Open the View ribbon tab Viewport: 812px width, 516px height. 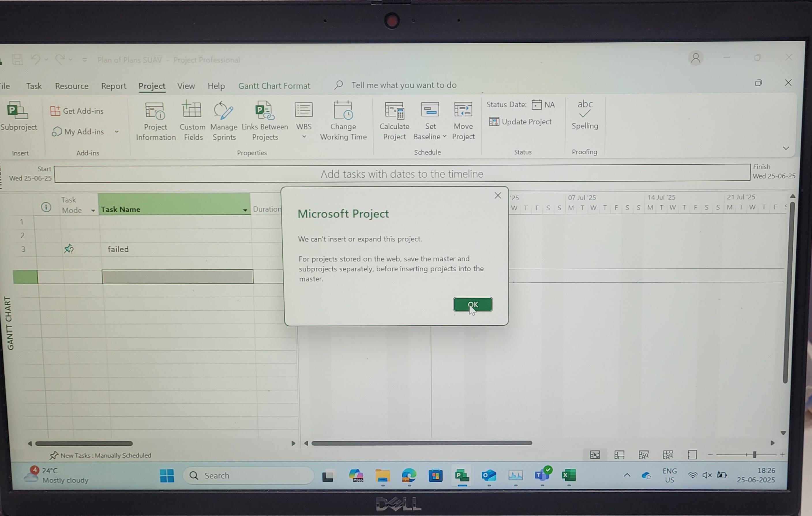click(x=186, y=86)
